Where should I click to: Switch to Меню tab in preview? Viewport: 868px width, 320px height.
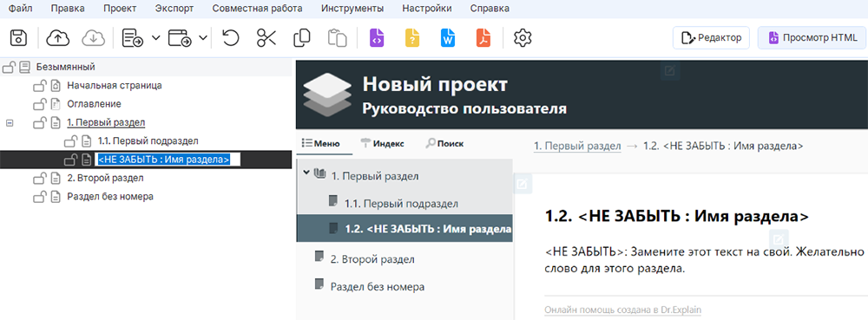click(x=320, y=144)
